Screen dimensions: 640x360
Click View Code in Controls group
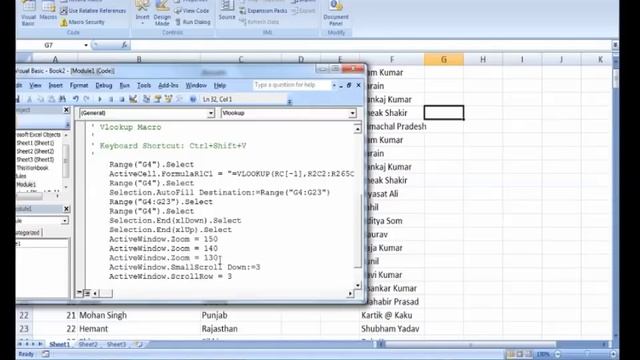tap(191, 11)
